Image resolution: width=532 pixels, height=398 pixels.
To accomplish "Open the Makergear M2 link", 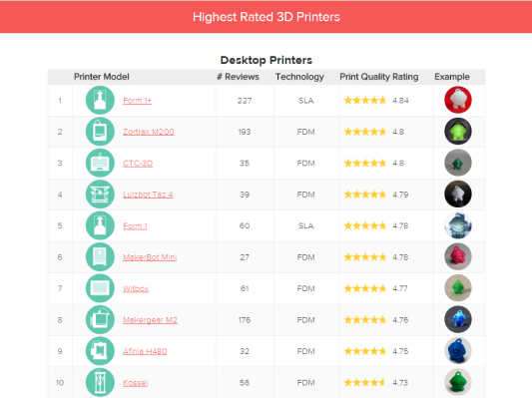I will click(x=150, y=320).
